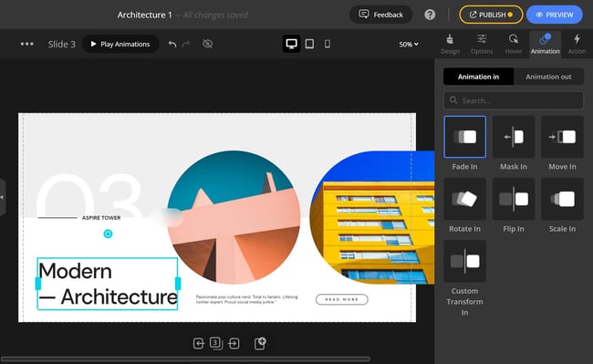Click the PREVIEW button

click(555, 15)
